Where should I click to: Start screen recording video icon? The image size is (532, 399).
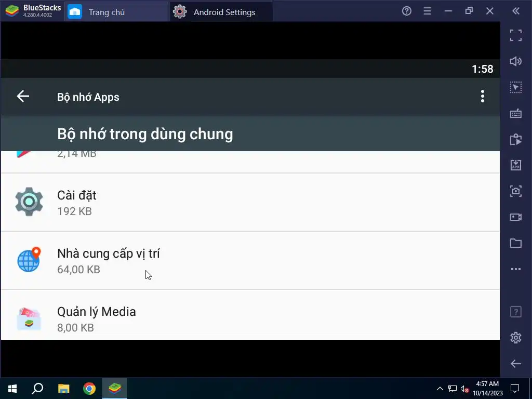pos(516,217)
